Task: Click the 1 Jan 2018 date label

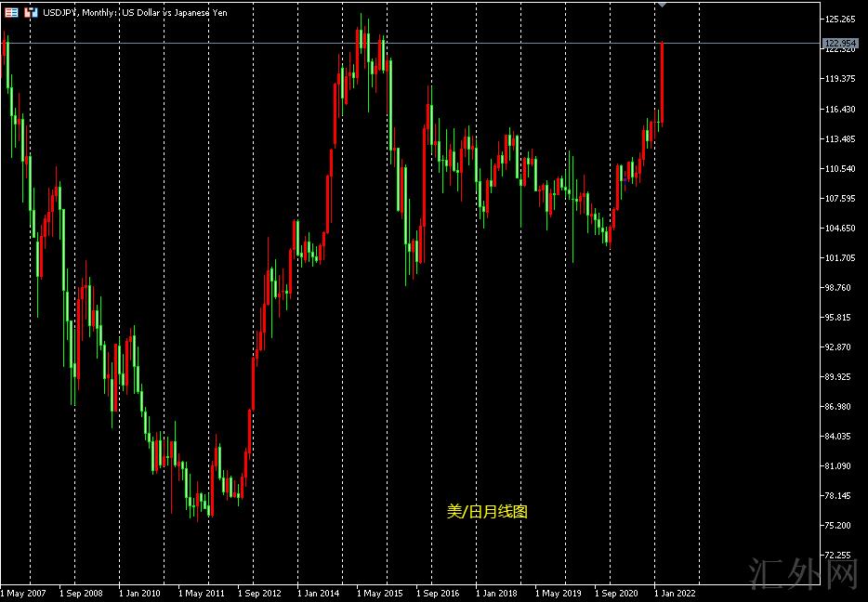Action: point(496,592)
